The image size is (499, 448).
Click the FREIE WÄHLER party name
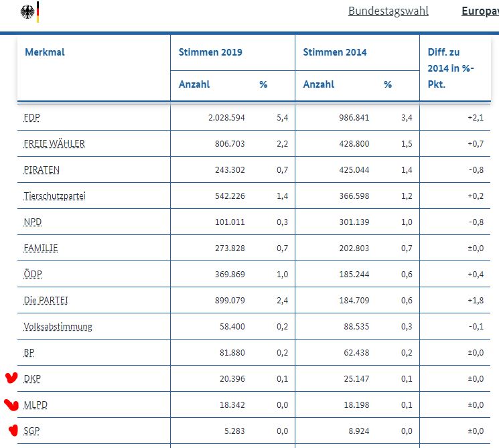click(x=54, y=143)
